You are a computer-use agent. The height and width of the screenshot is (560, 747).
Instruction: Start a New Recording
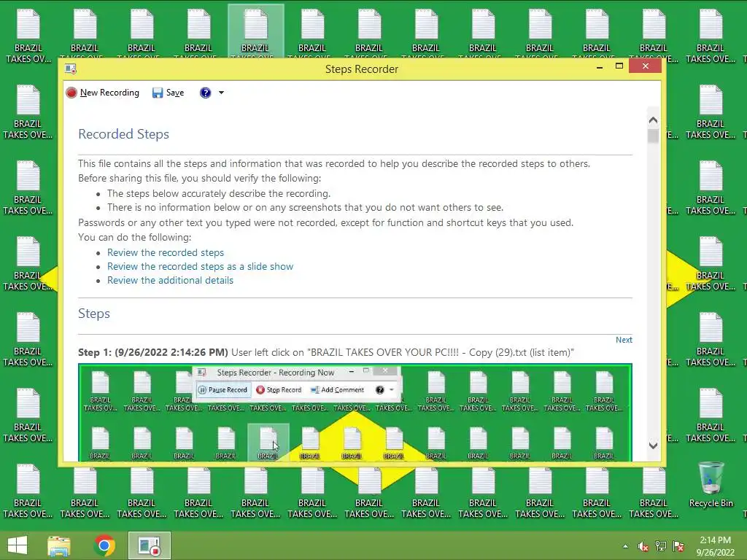(x=102, y=93)
